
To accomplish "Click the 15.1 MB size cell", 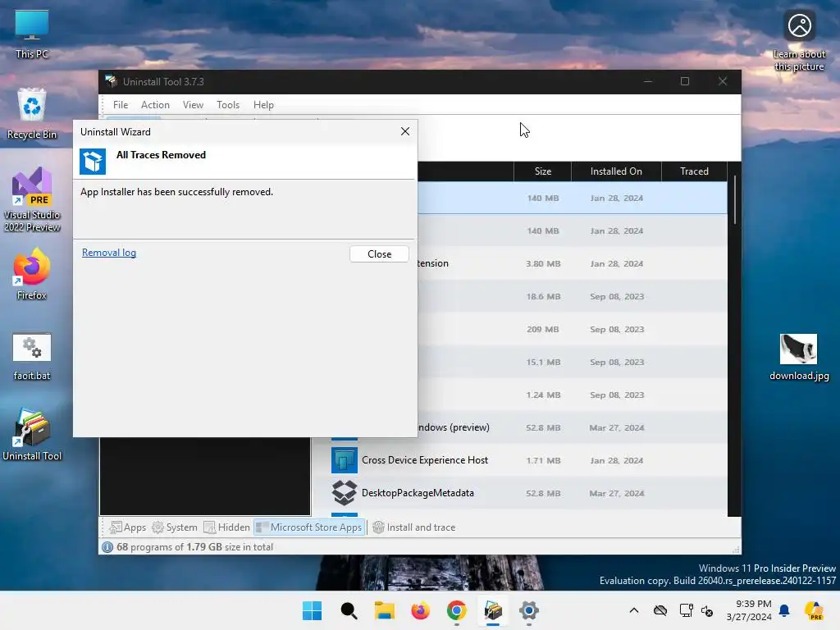I will [543, 362].
